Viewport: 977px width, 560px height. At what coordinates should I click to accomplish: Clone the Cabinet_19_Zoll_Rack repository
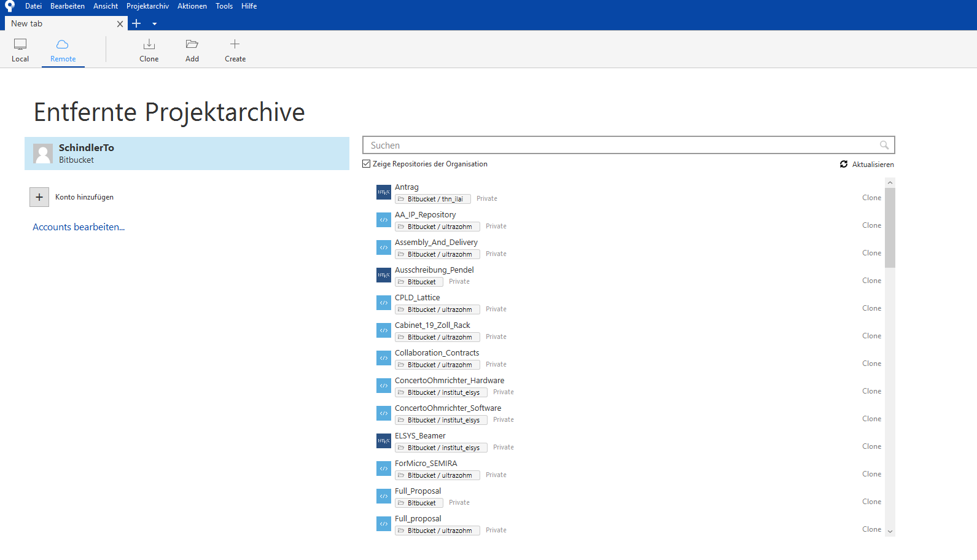[871, 336]
